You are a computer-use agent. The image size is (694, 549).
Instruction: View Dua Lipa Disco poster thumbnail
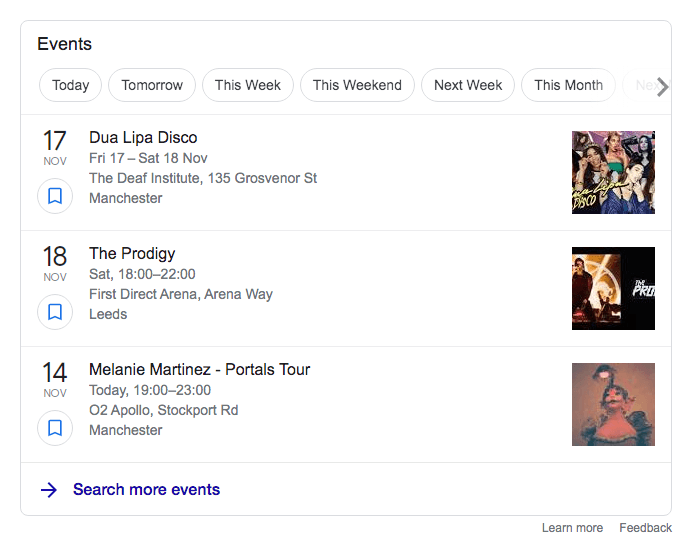coord(613,172)
